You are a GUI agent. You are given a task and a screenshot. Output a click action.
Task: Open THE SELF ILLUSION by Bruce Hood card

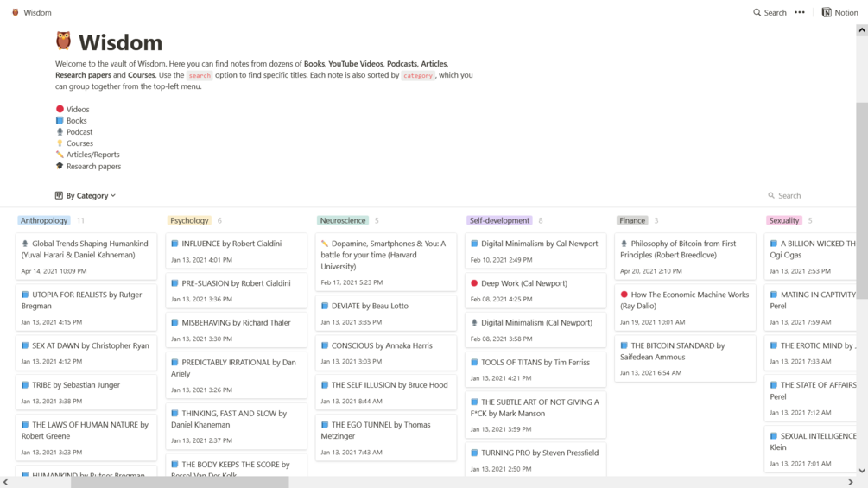click(x=386, y=392)
